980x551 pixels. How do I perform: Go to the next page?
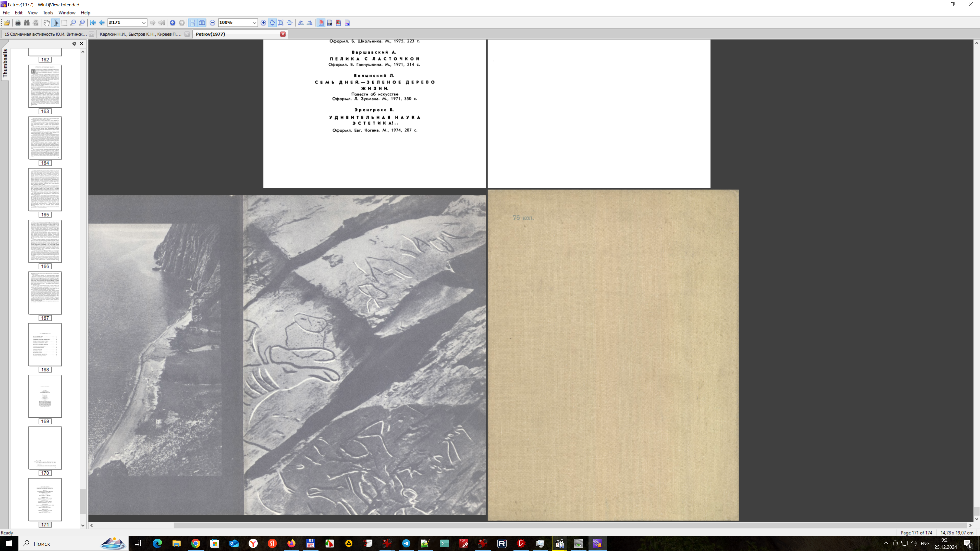[153, 23]
